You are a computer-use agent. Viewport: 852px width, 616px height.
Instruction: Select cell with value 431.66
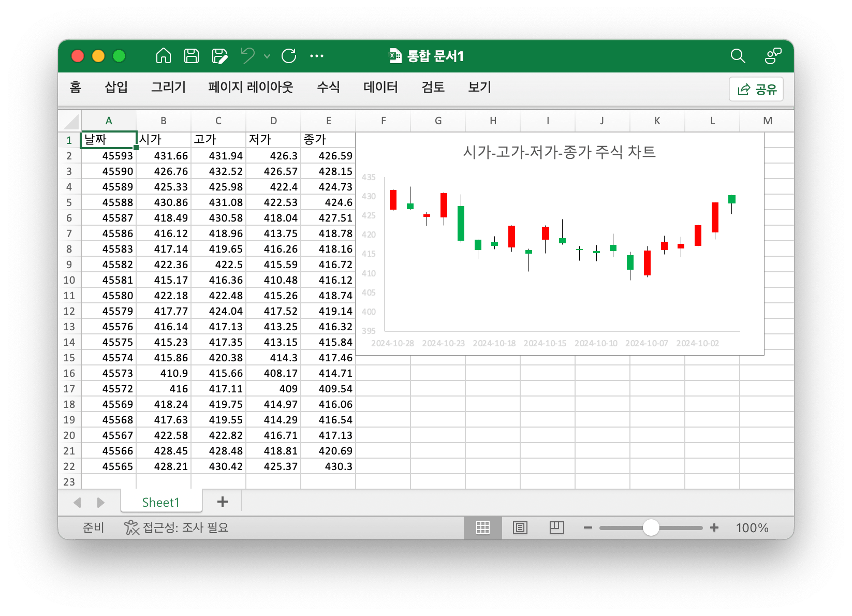pos(164,156)
